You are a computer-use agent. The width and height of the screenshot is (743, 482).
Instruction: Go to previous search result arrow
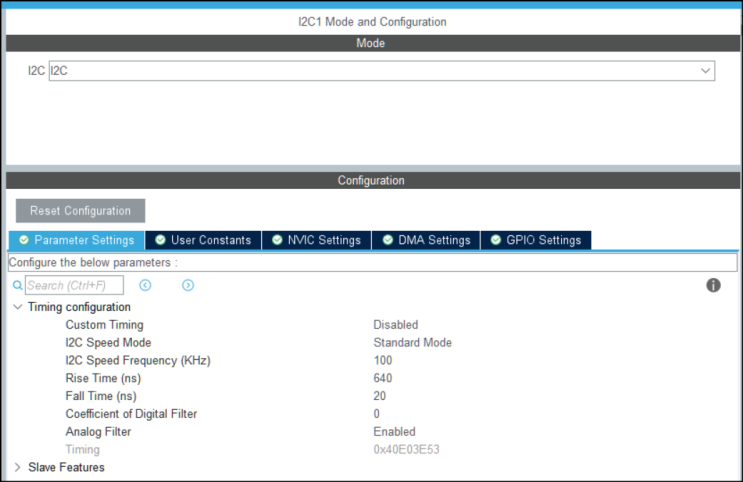[x=145, y=285]
